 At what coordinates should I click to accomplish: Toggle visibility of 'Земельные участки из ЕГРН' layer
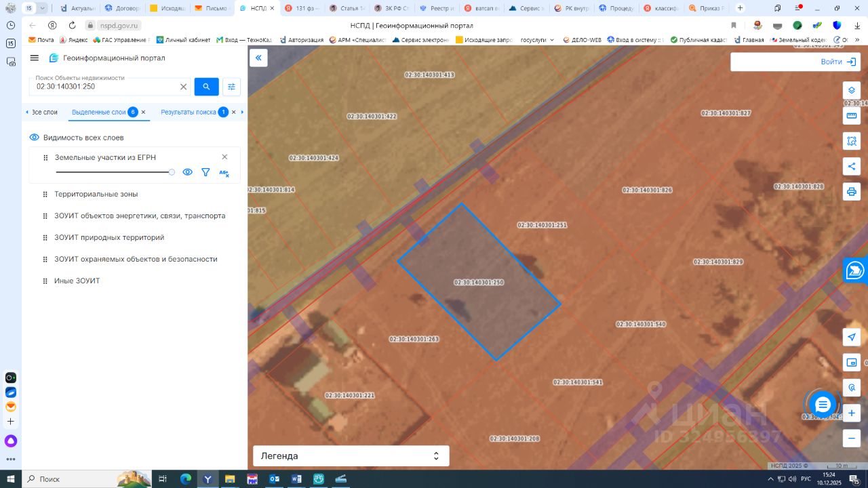coord(188,172)
